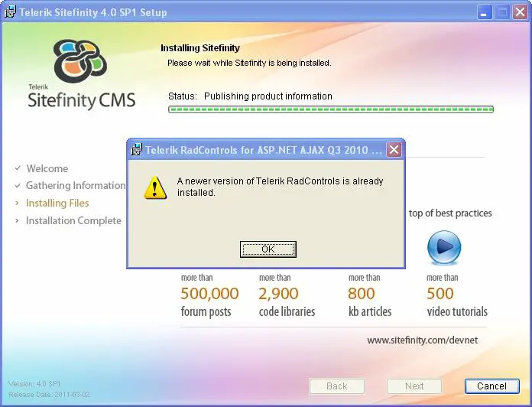
Task: Click the arrow beside Installation Complete
Action: point(17,220)
